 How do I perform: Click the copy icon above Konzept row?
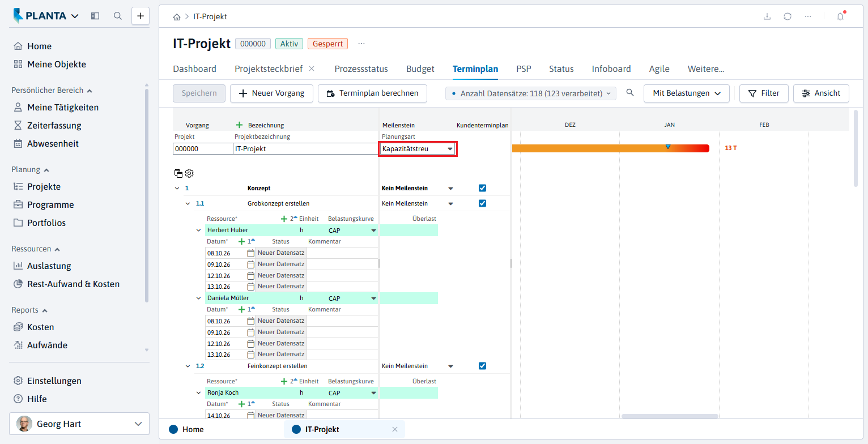(x=178, y=173)
